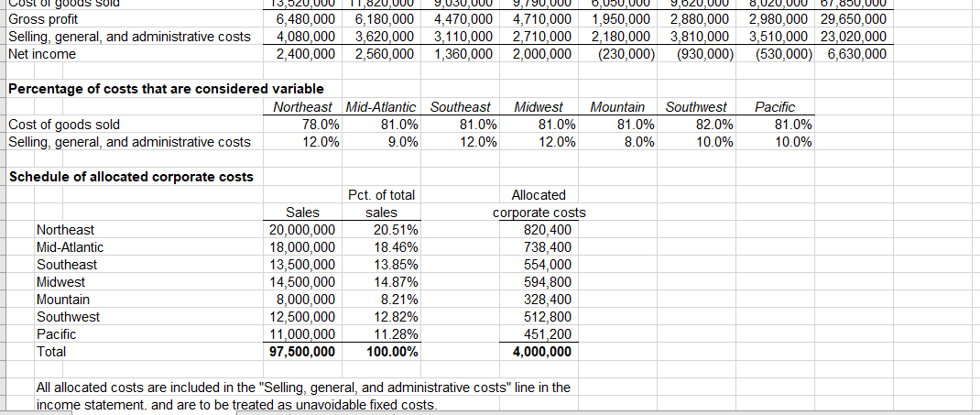
Task: Select the Gross profit row label
Action: point(43,19)
